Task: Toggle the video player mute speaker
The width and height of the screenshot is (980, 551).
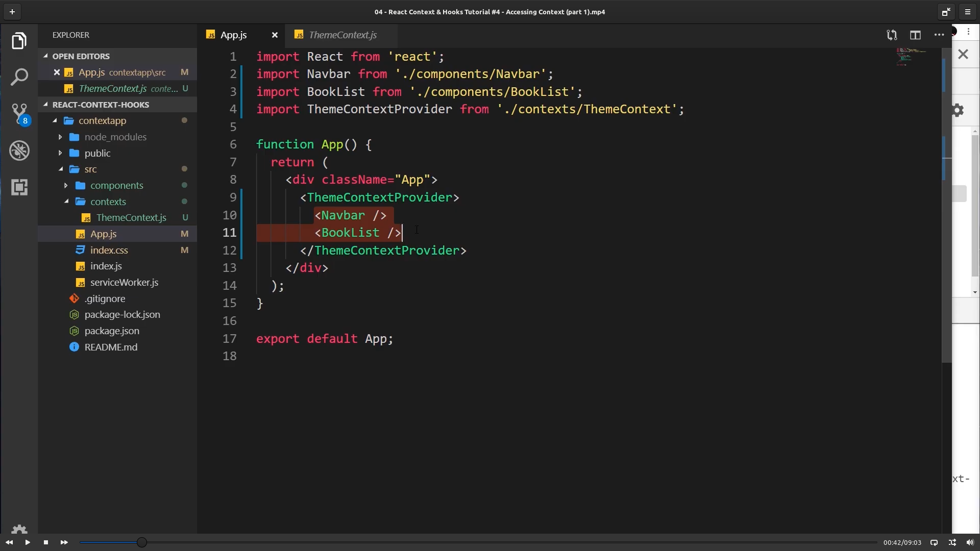Action: point(970,542)
